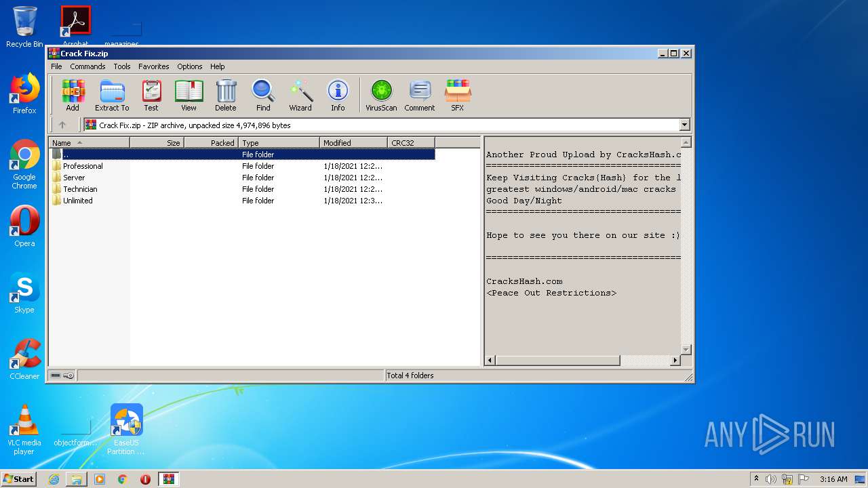
Task: Open the Commands menu
Action: tap(87, 66)
